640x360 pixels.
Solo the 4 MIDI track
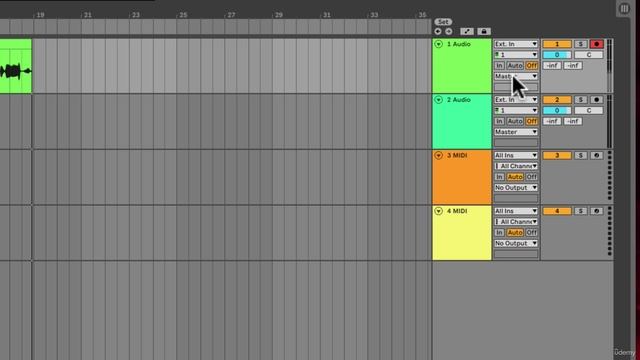coord(580,211)
